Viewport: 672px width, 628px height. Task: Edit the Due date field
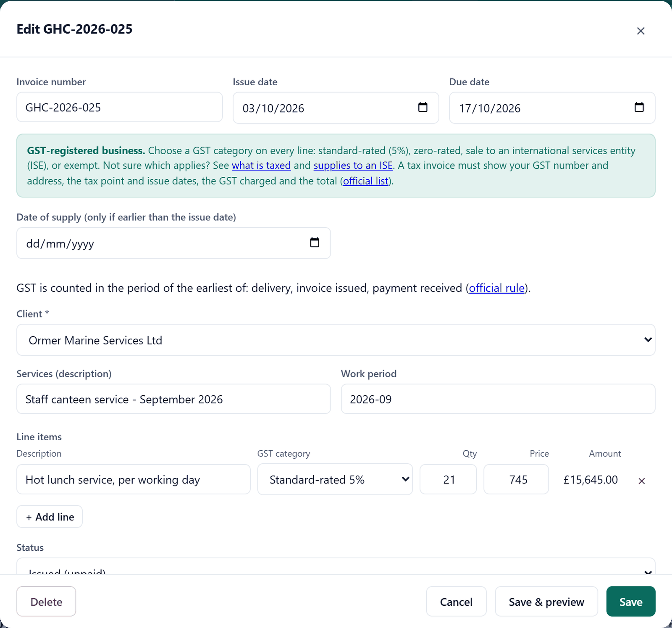(x=552, y=108)
